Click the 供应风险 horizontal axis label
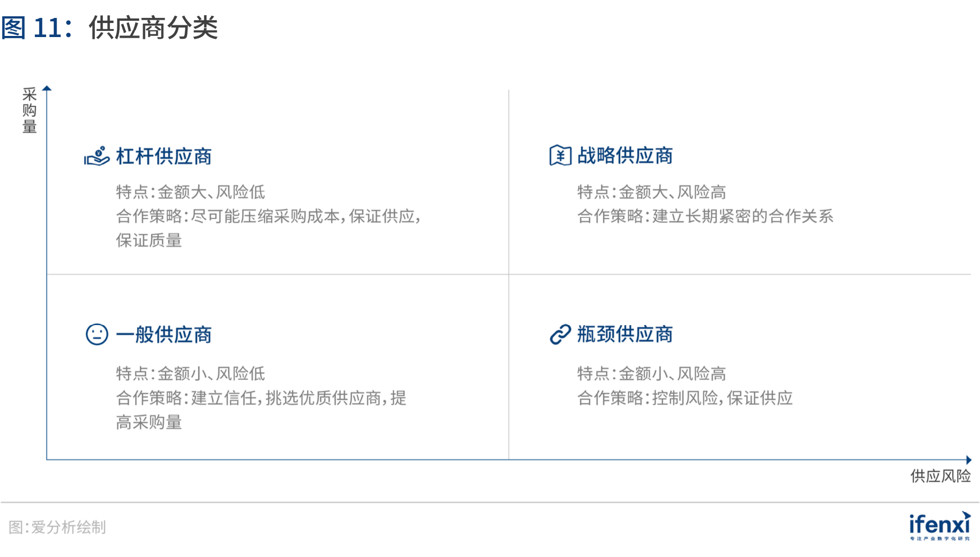The image size is (980, 557). (941, 476)
